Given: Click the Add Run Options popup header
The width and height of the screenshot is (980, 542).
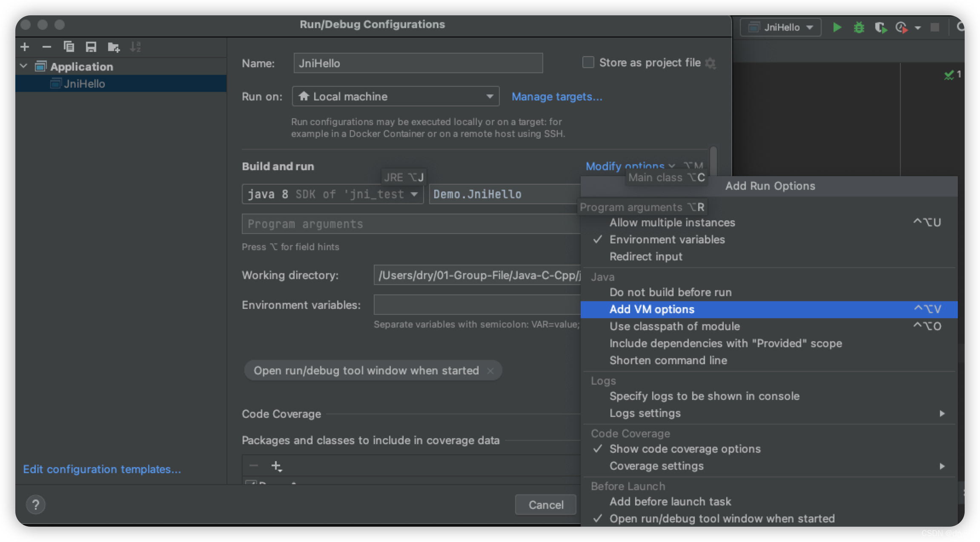Looking at the screenshot, I should (770, 186).
